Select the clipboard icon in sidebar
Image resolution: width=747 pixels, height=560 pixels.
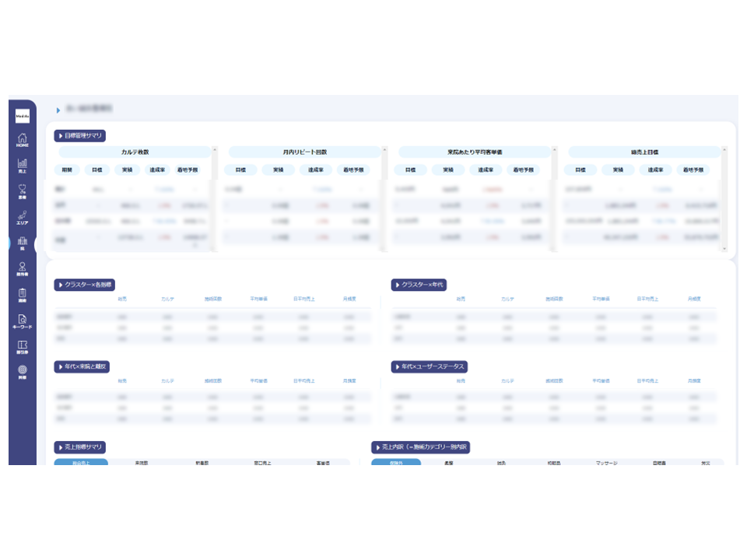click(22, 294)
